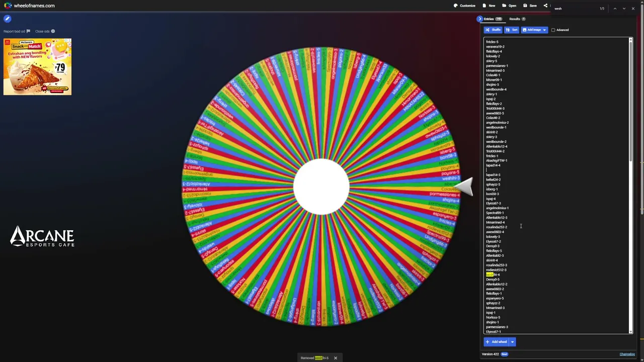Click entry 'kelkel24-2' in list
Viewport: 644px width, 362px height.
493,179
